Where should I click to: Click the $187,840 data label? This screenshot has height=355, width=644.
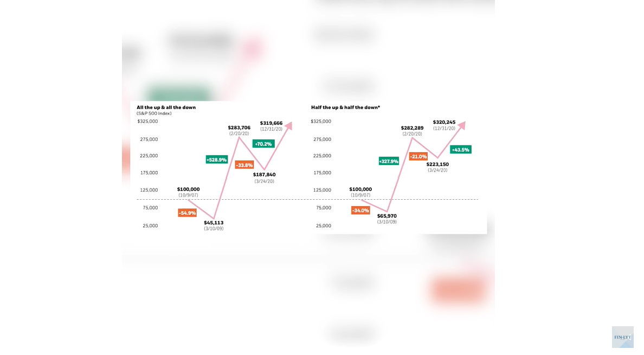[264, 175]
